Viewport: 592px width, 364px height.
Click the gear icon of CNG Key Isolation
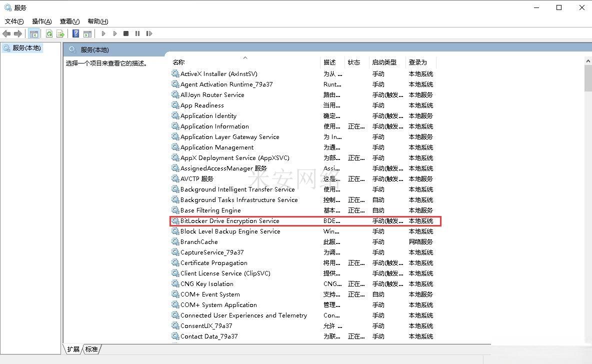[x=175, y=284]
